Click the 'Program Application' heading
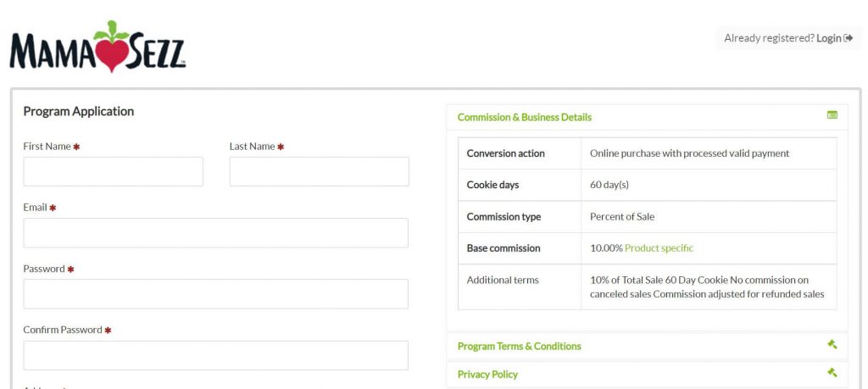Image resolution: width=868 pixels, height=389 pixels. (x=79, y=111)
